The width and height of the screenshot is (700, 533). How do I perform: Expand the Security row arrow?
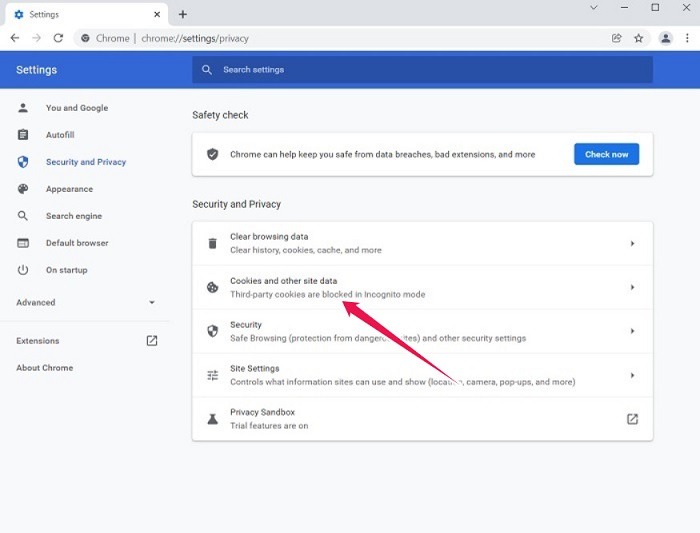632,331
